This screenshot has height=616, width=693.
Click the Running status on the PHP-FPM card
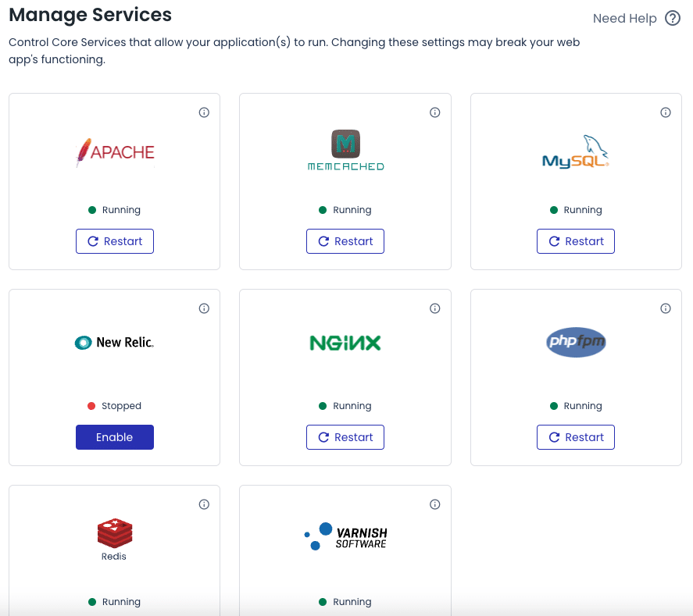[576, 406]
